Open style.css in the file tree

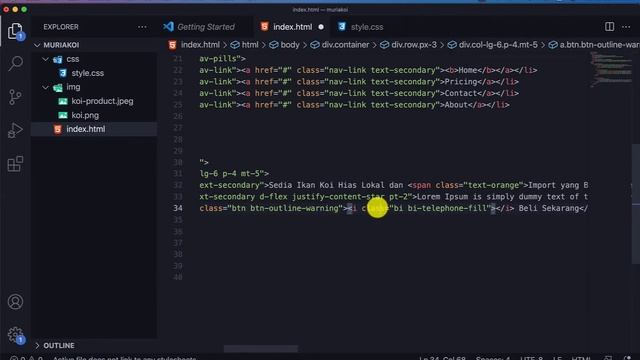87,73
